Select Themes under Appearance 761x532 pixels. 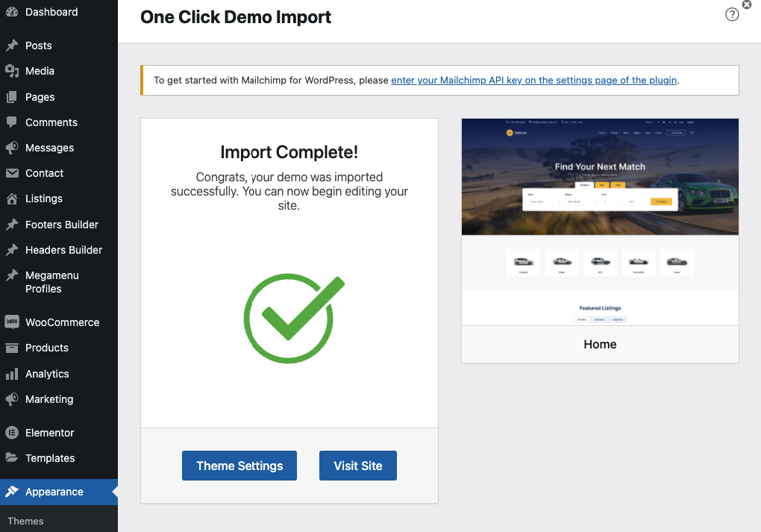[26, 521]
